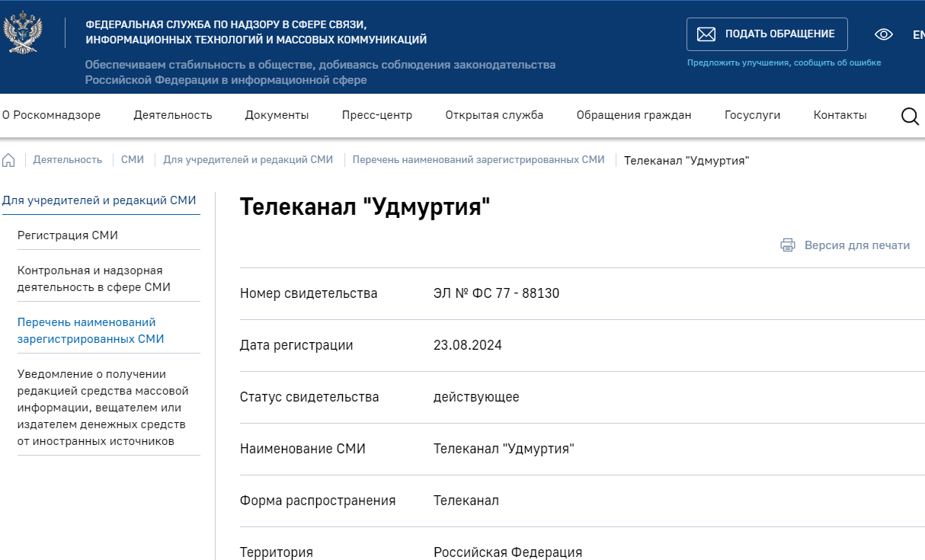The height and width of the screenshot is (560, 925).
Task: Click the status value действующее
Action: [476, 397]
